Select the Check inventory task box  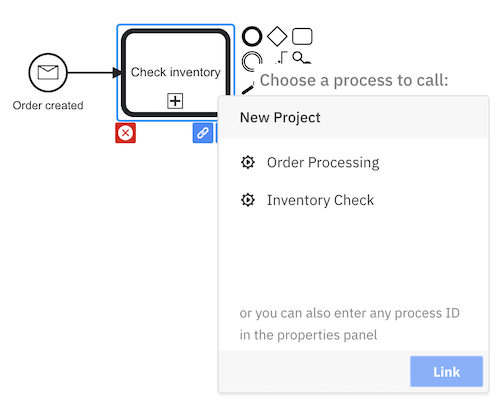pos(176,73)
